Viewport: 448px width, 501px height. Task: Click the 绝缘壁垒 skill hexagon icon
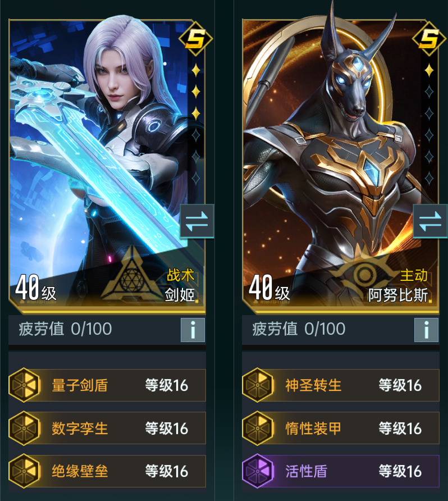24,471
